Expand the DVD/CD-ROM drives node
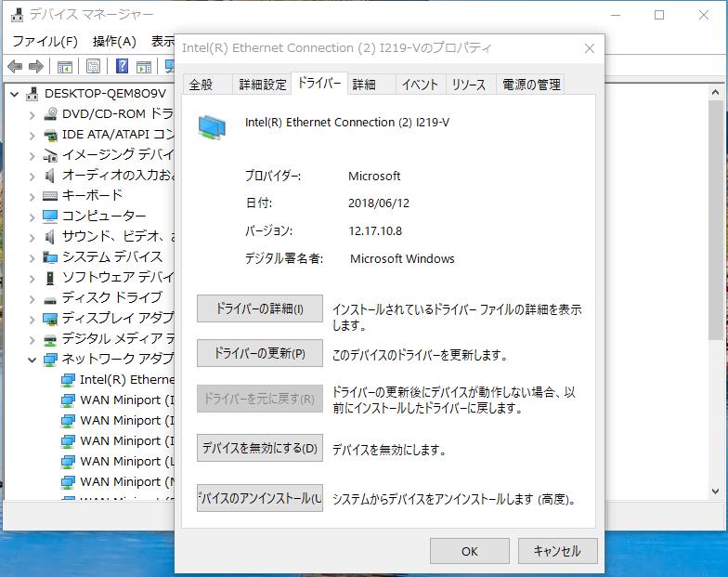The width and height of the screenshot is (728, 577). point(32,115)
